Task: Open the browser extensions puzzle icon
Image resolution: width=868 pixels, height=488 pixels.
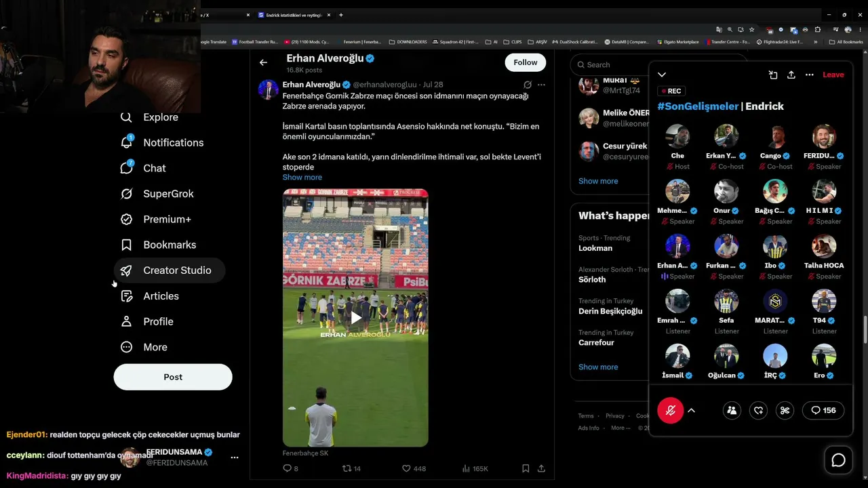Action: [818, 30]
